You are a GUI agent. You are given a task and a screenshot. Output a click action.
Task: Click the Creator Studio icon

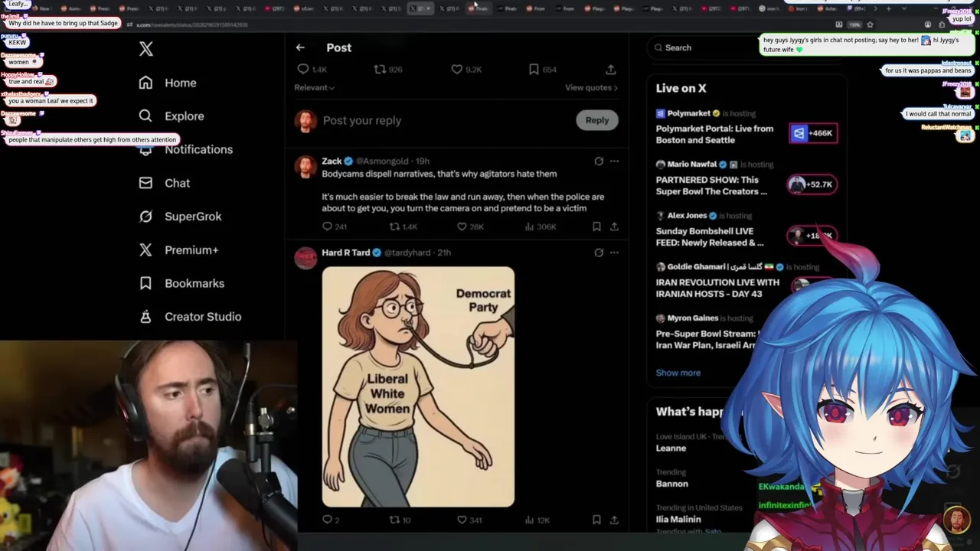click(x=145, y=317)
